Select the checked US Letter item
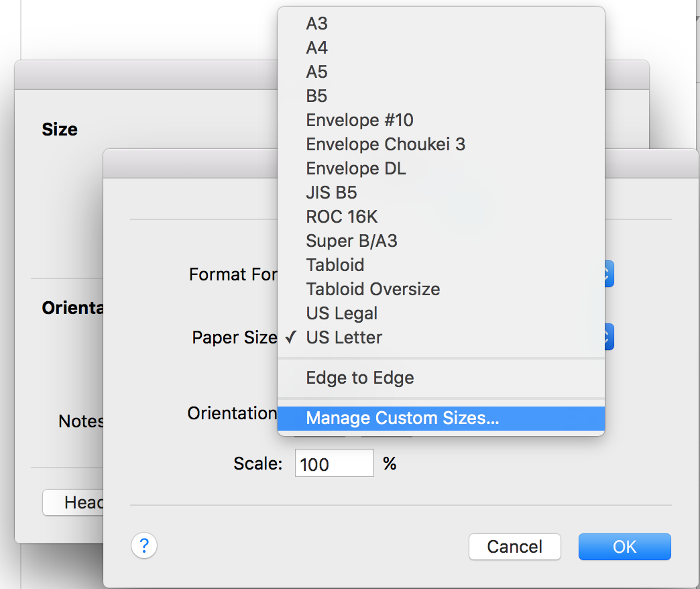 click(x=344, y=337)
